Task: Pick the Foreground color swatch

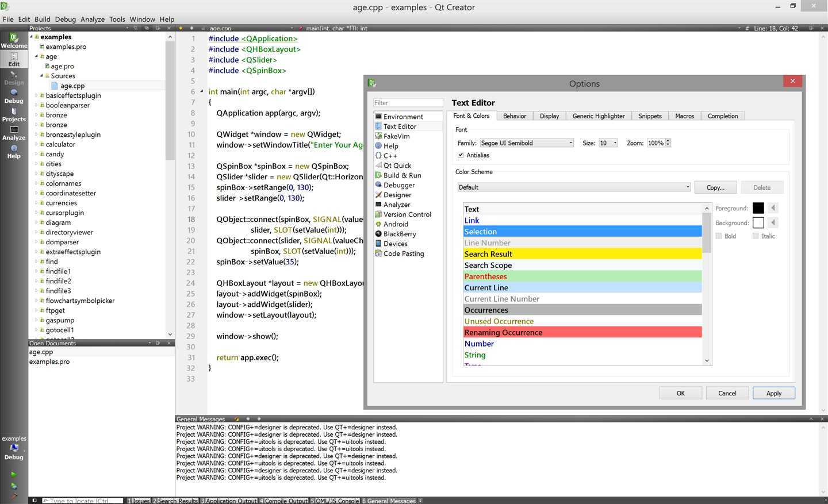Action: pyautogui.click(x=758, y=208)
